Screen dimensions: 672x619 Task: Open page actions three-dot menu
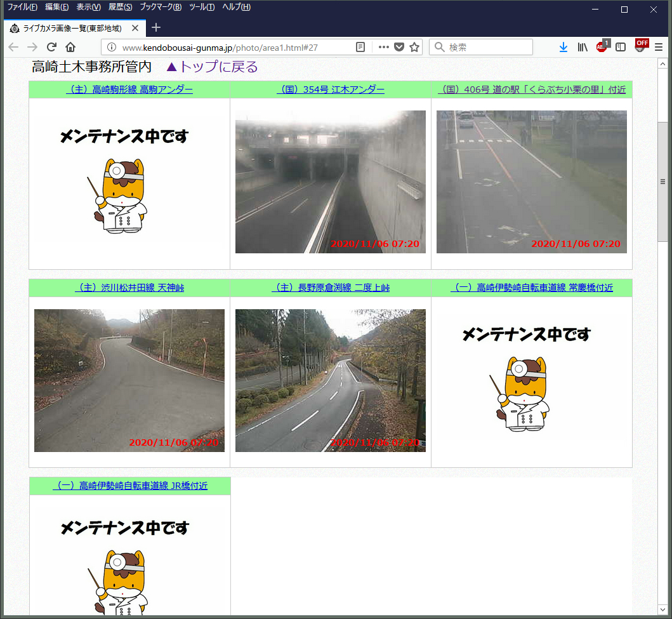click(x=383, y=47)
